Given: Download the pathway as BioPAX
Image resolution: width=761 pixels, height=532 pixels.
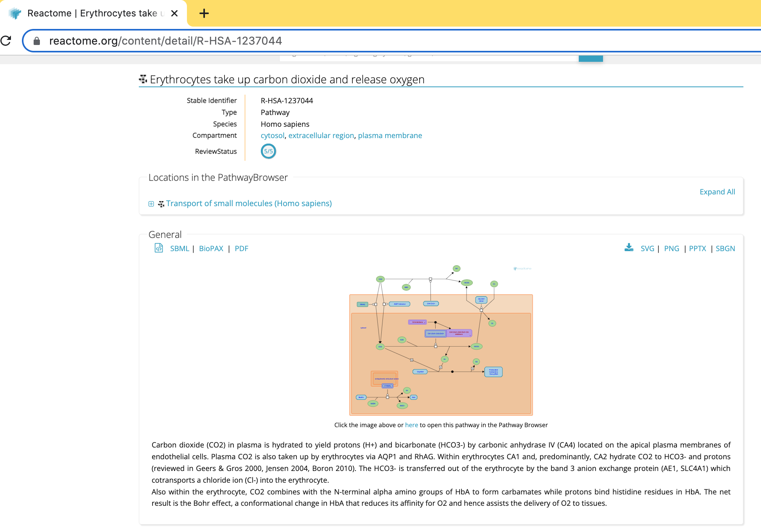Looking at the screenshot, I should [211, 248].
